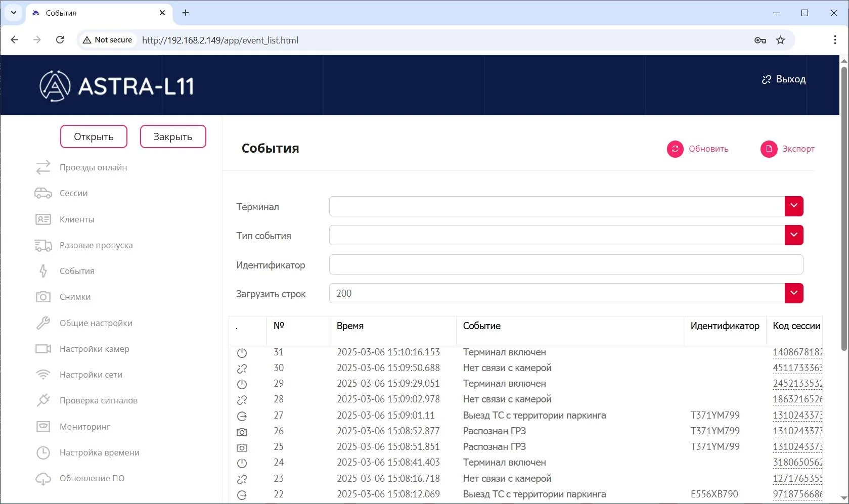Click the Идентификатор input field
Viewport: 849px width, 504px height.
[566, 264]
